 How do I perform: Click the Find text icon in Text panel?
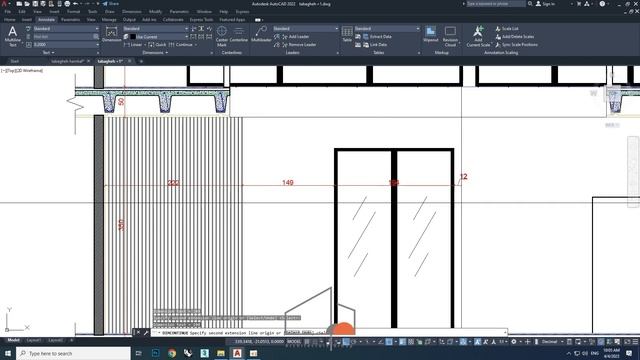(x=96, y=37)
